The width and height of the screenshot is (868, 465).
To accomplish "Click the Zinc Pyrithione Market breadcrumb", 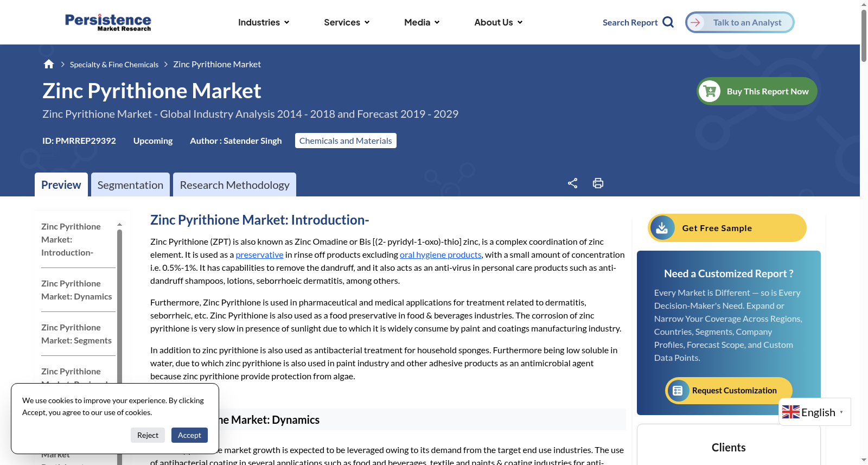I will tap(217, 64).
